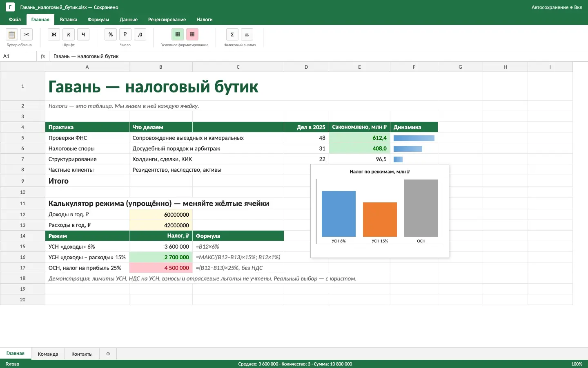Switch to the Команда sheet tab
The height and width of the screenshot is (368, 588).
coord(48,354)
